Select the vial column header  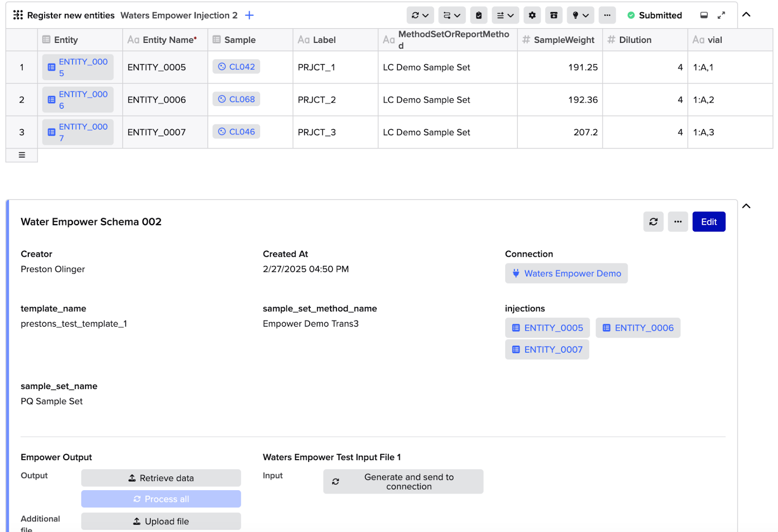click(730, 40)
